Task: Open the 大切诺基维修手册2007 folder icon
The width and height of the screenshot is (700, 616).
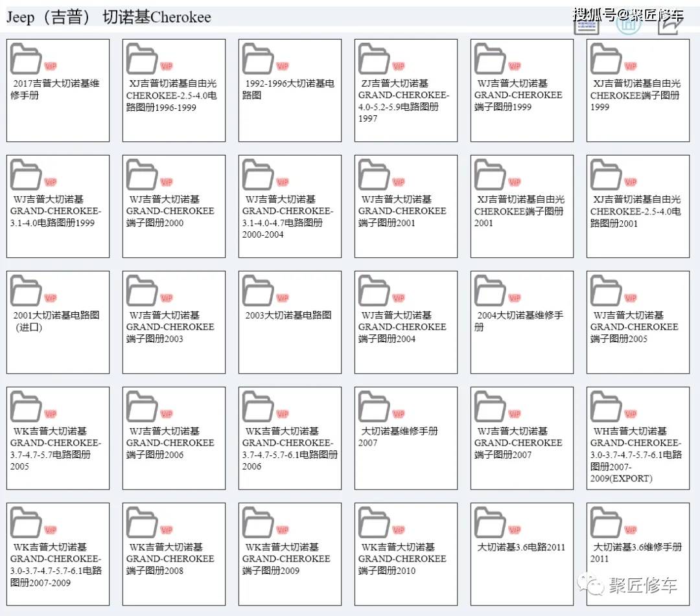Action: 374,406
